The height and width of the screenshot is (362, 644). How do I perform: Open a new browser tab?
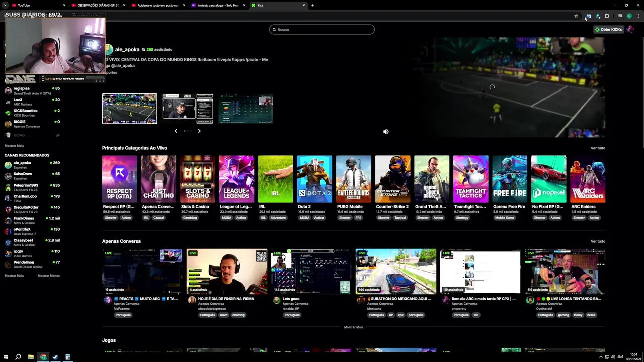312,5
